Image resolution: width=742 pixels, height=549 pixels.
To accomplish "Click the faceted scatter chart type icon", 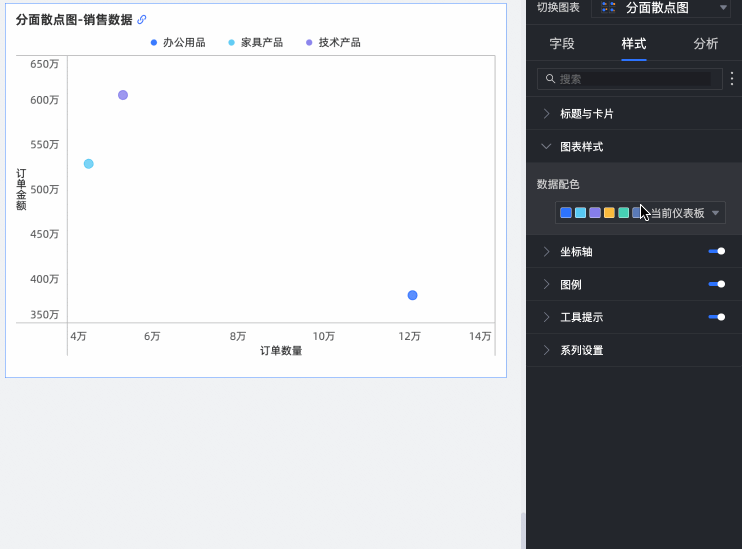I will 608,7.
